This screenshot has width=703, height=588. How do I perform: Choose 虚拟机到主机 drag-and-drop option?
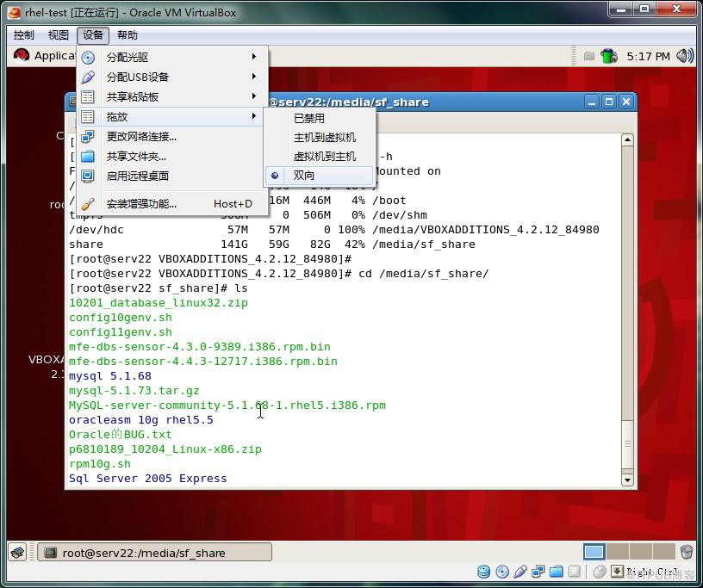pyautogui.click(x=319, y=157)
